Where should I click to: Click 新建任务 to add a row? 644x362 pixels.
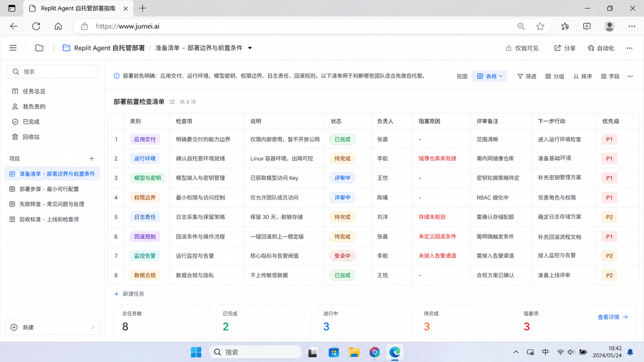coord(129,294)
